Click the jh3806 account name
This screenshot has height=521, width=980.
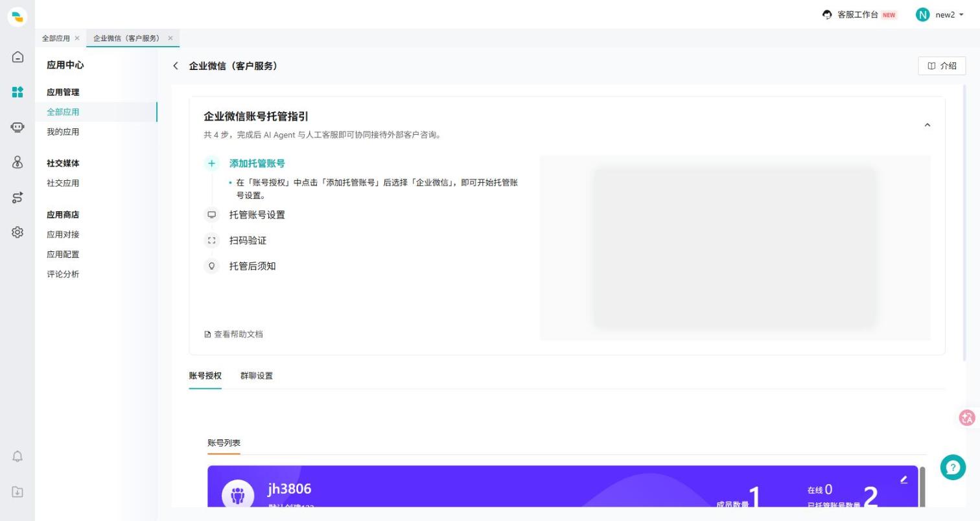289,489
